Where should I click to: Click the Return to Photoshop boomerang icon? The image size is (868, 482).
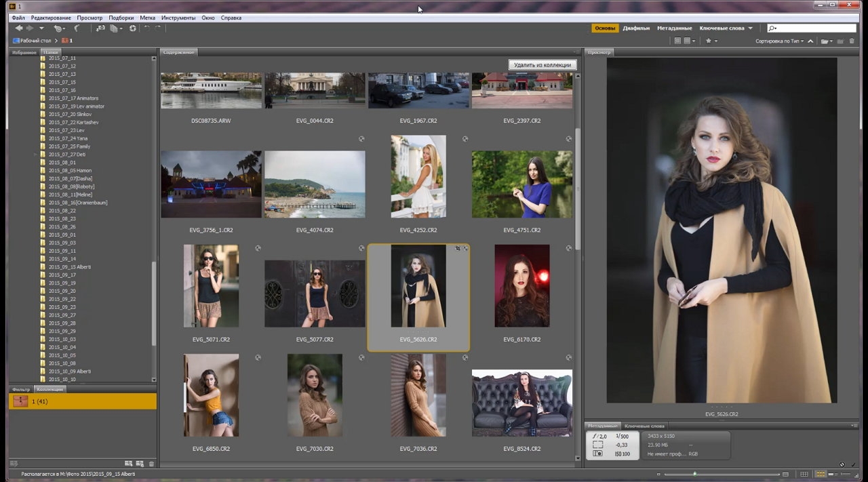tap(76, 28)
